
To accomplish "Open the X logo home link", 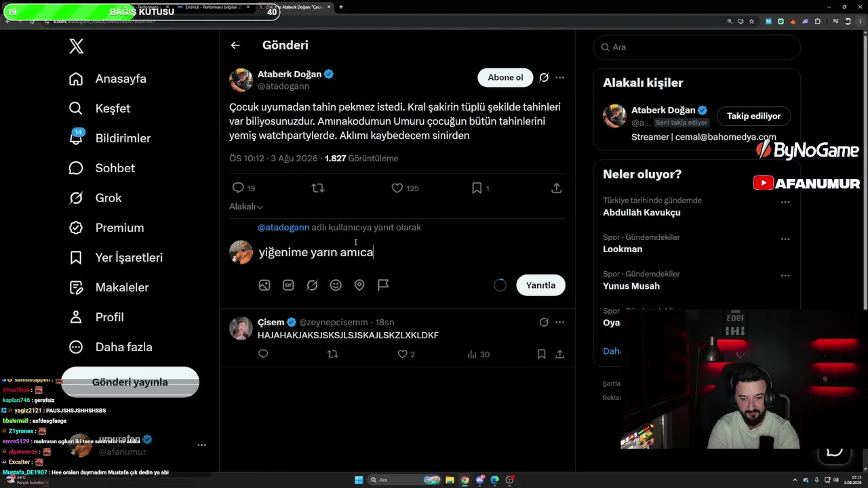I will [76, 46].
